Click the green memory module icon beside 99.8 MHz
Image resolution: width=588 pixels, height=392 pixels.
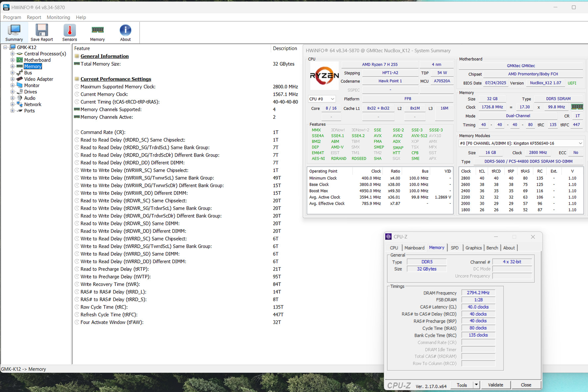click(x=577, y=107)
